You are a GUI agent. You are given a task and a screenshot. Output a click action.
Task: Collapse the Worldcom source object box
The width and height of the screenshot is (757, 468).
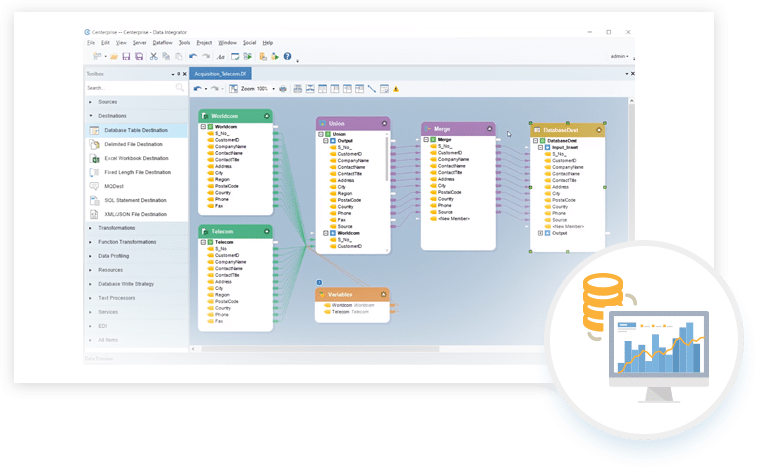click(267, 116)
